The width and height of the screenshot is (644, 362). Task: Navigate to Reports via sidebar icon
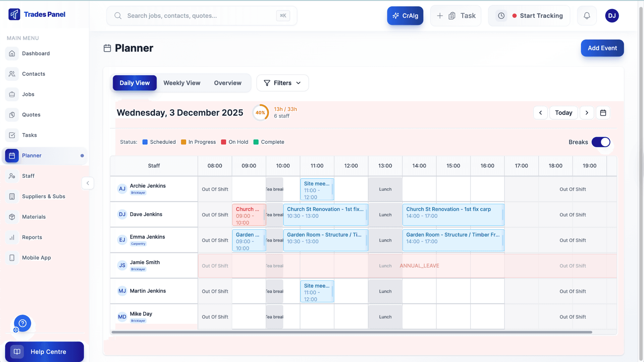12,237
